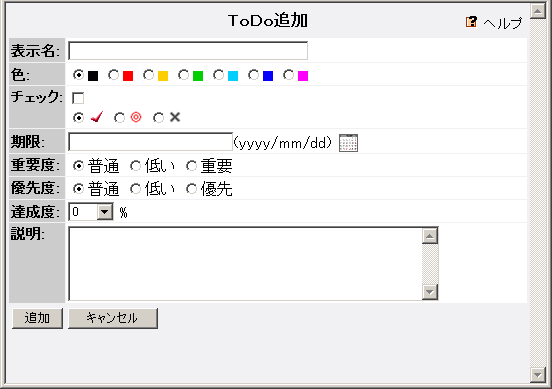The width and height of the screenshot is (552, 389).
Task: Click the black color swatch
Action: click(x=93, y=76)
